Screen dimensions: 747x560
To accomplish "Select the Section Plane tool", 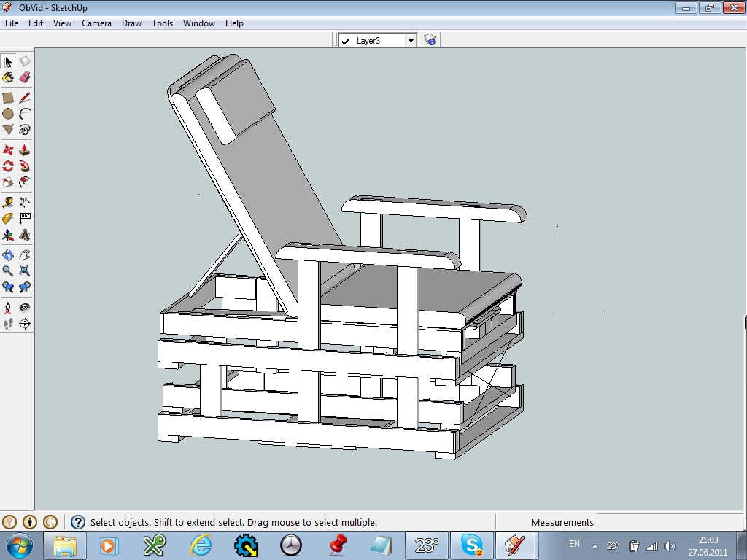I will (x=25, y=324).
